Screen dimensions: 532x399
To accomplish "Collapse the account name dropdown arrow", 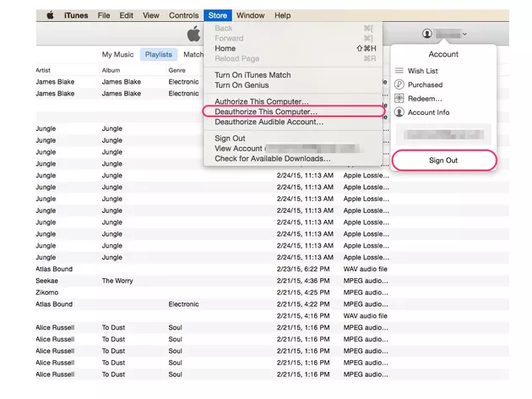I will tap(465, 34).
